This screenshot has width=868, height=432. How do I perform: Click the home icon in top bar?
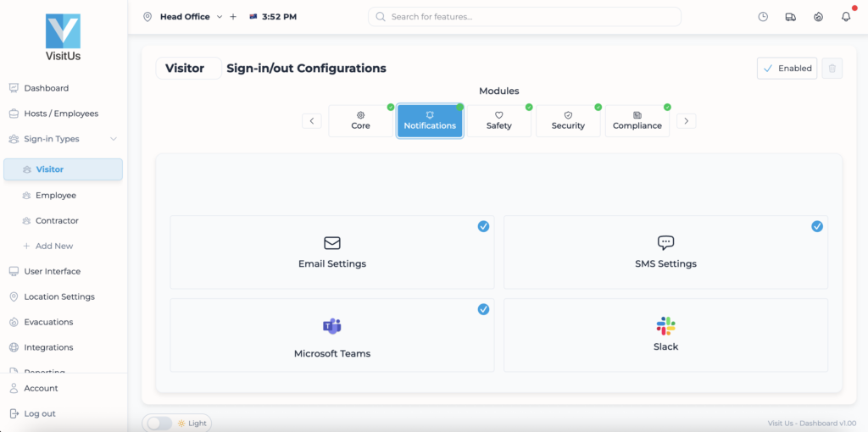coord(818,17)
